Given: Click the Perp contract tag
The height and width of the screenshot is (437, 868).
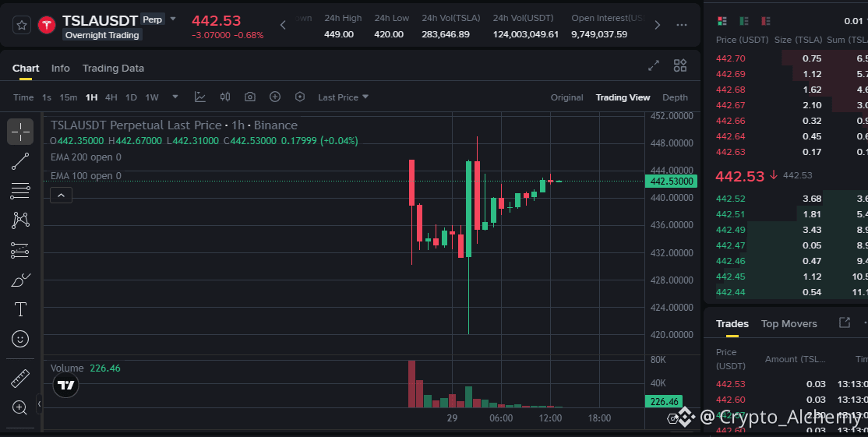Looking at the screenshot, I should [x=152, y=19].
